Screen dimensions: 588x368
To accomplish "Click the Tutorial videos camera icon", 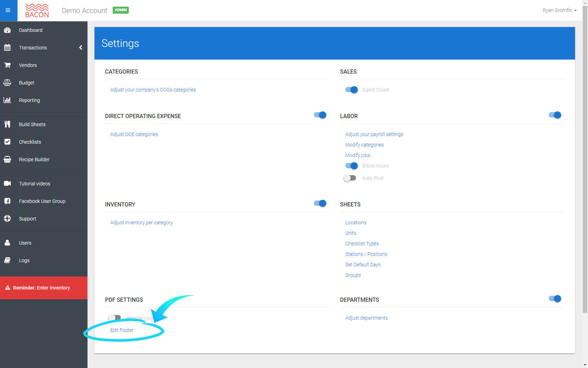I will [7, 184].
